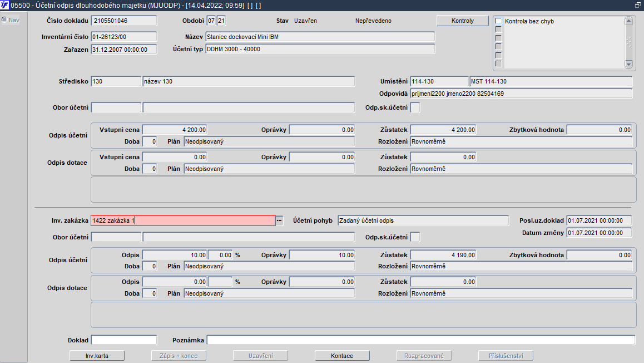Click the Zápis + konec button
The width and height of the screenshot is (644, 363).
(179, 356)
